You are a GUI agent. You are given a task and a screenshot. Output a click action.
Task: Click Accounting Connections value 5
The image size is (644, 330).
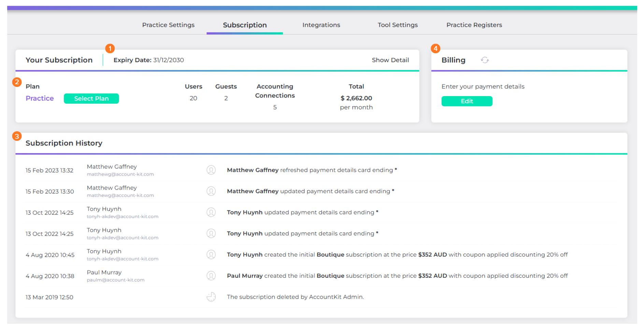(275, 107)
